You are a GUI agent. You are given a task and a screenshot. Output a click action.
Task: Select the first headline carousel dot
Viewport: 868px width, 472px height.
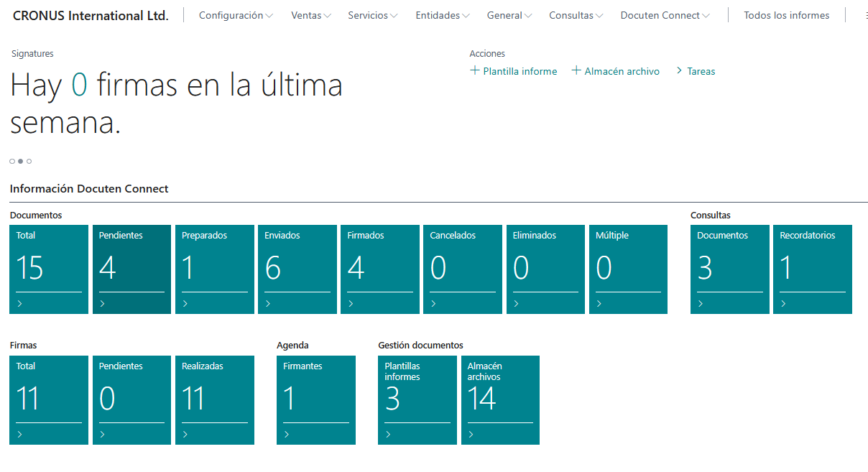click(12, 161)
